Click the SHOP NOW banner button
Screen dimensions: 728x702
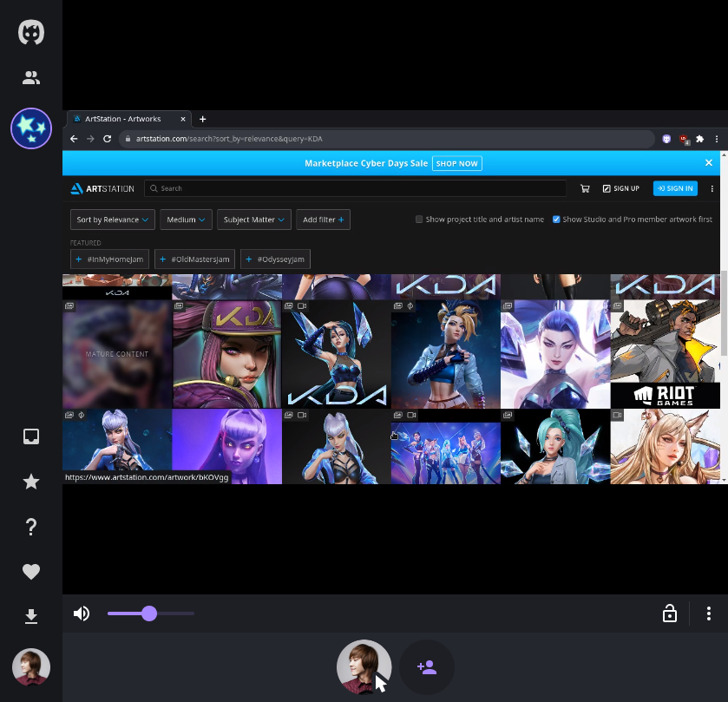457,163
